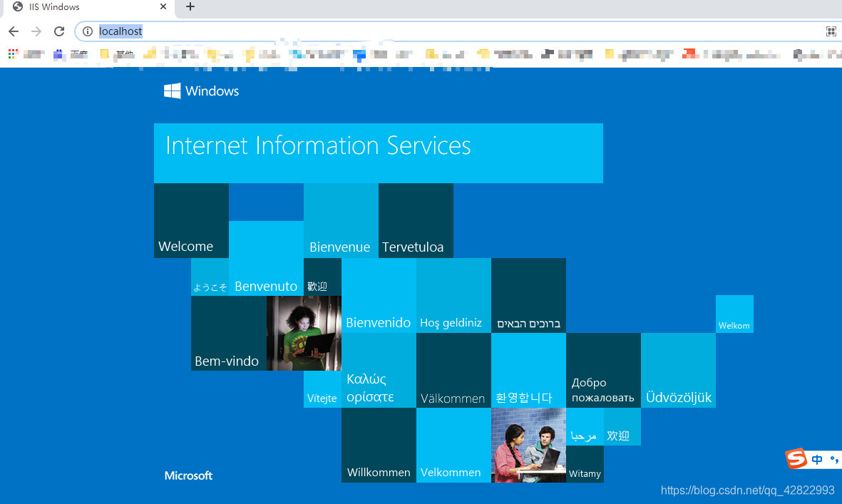Click the browser forward arrow
The width and height of the screenshot is (842, 504).
36,31
